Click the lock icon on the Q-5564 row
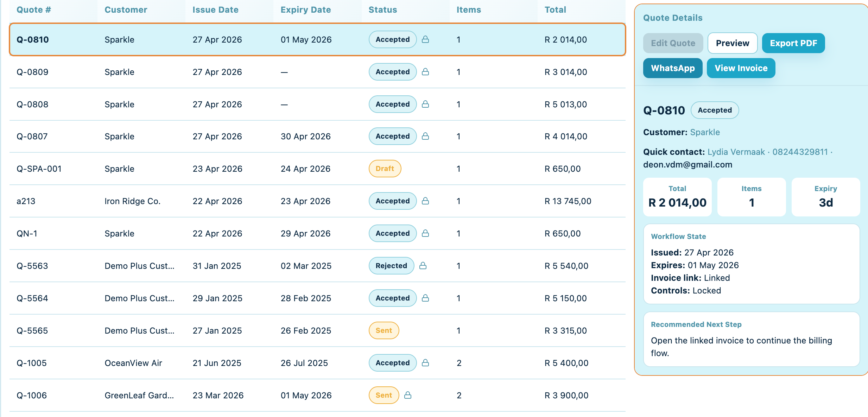The height and width of the screenshot is (417, 868). (425, 298)
